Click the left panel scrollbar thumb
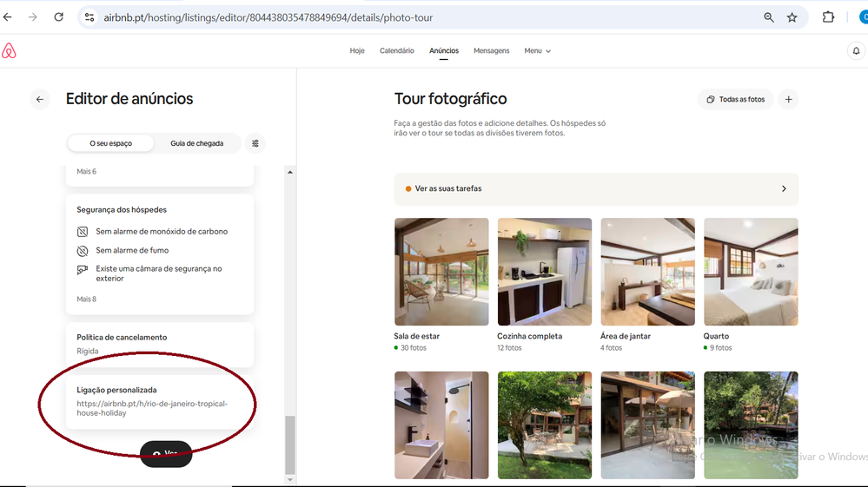 click(290, 443)
